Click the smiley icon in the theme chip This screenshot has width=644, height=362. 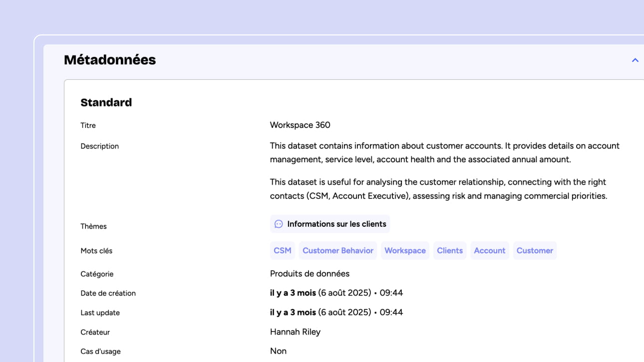pyautogui.click(x=279, y=224)
